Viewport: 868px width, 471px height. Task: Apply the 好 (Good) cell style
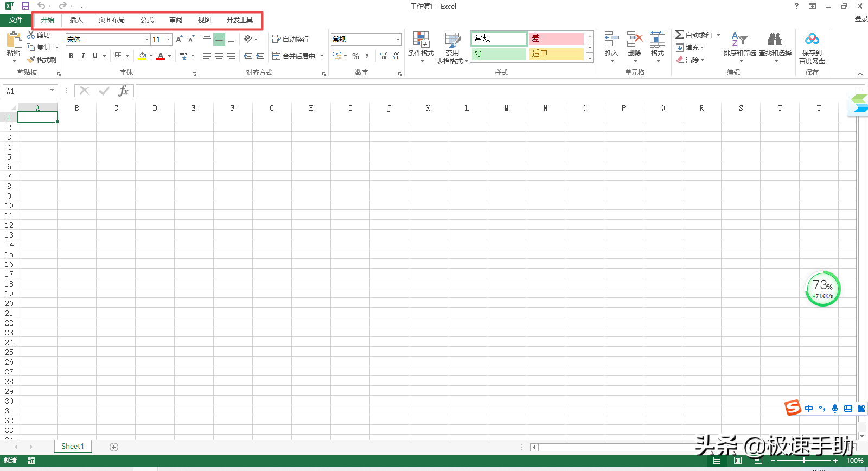coord(499,54)
